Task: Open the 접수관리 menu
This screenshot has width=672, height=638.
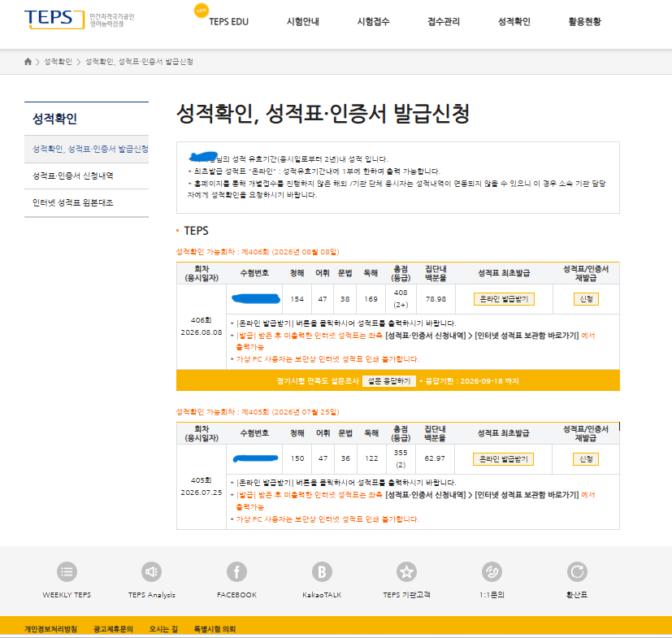Action: [444, 21]
